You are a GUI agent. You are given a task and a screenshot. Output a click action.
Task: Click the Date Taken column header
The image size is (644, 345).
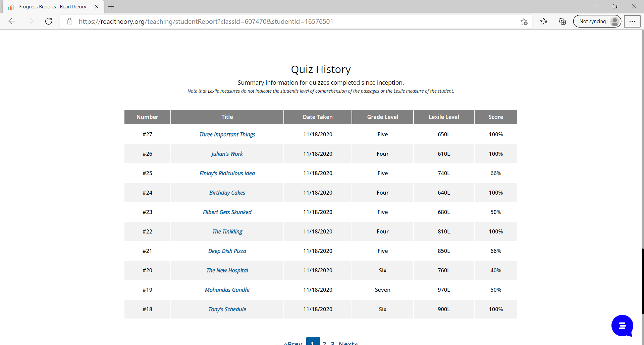[318, 117]
